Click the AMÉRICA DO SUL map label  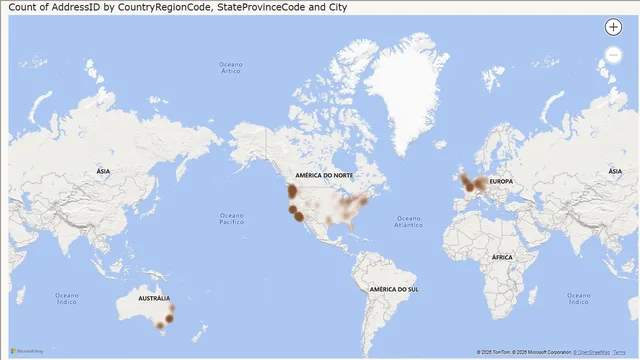click(x=394, y=289)
